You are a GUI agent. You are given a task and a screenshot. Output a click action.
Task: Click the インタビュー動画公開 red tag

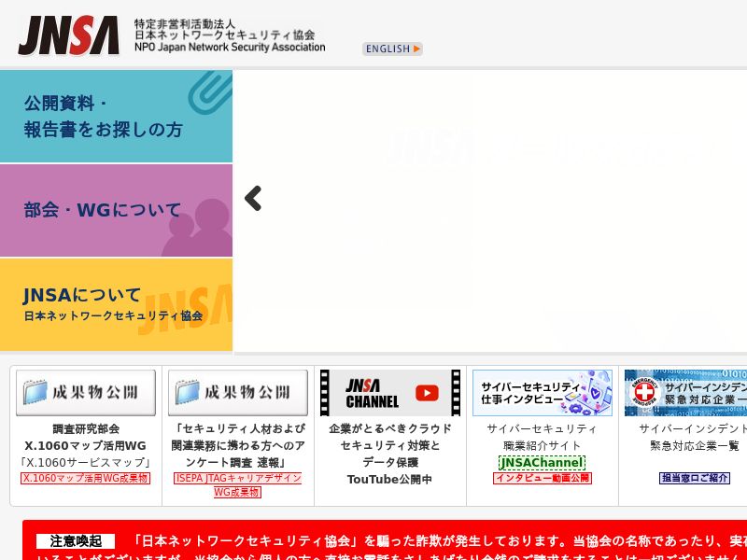click(x=542, y=478)
